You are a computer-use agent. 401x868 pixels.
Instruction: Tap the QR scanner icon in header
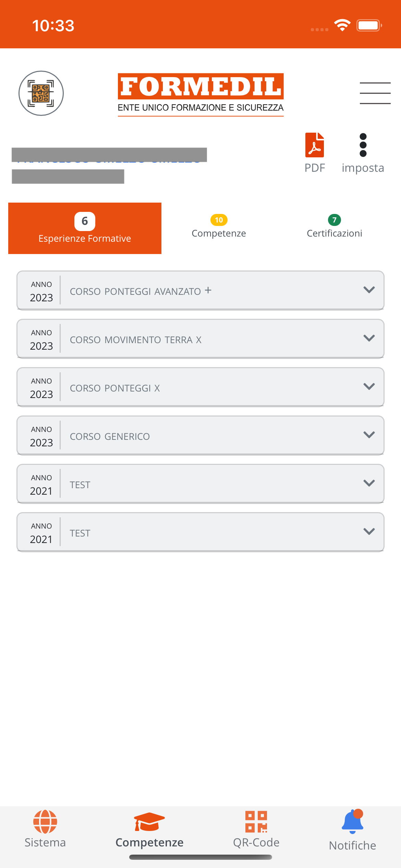coord(41,93)
